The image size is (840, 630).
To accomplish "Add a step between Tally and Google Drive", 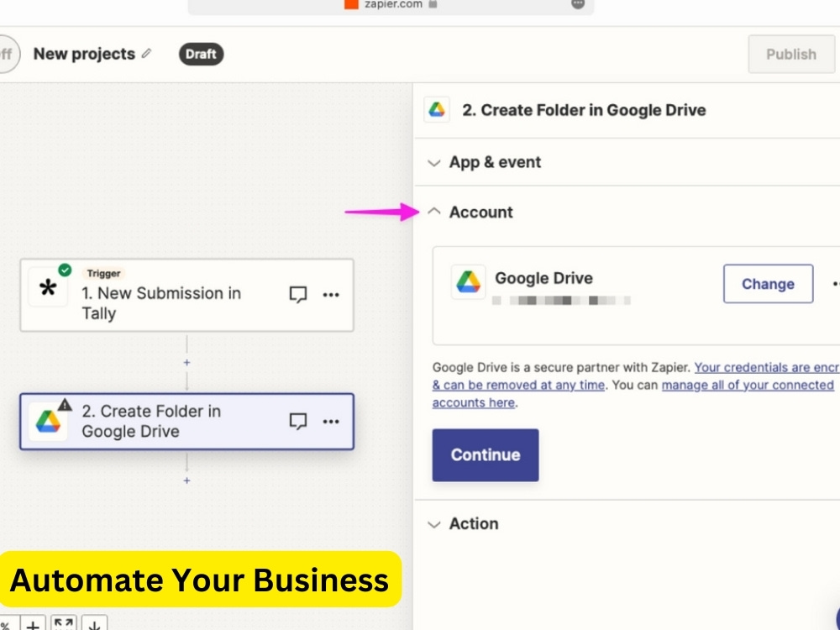I will 186,363.
